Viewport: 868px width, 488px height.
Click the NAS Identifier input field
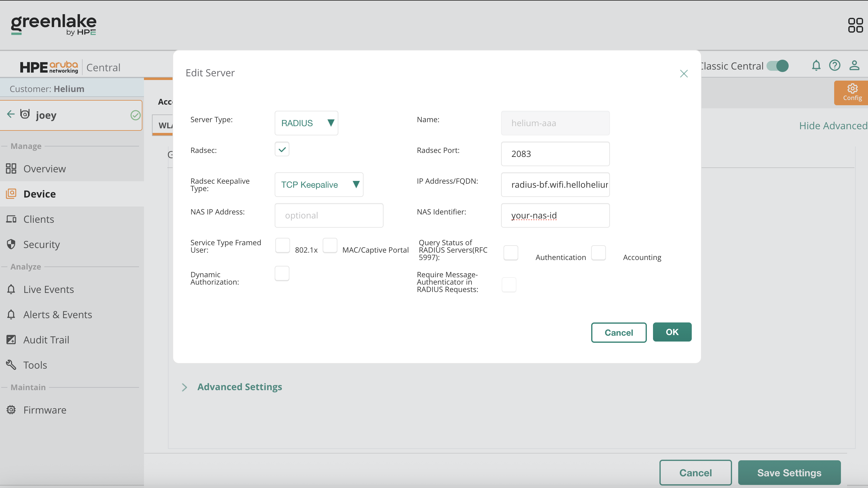(x=555, y=215)
